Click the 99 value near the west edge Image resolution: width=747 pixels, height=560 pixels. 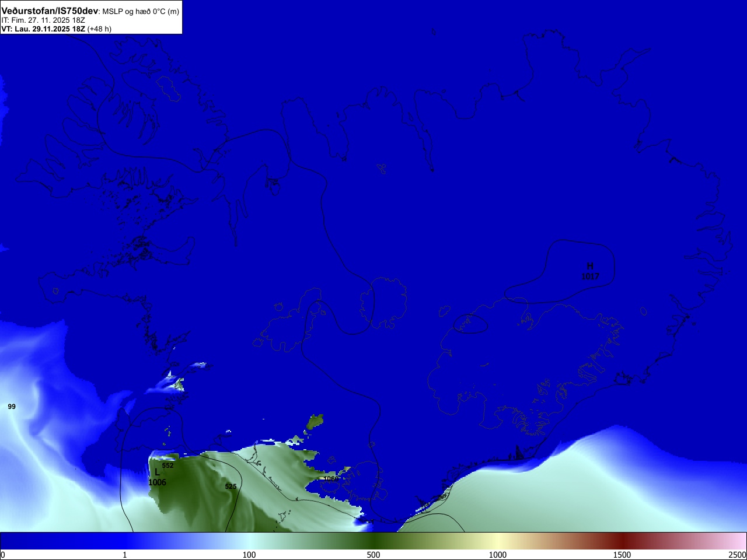tap(12, 407)
